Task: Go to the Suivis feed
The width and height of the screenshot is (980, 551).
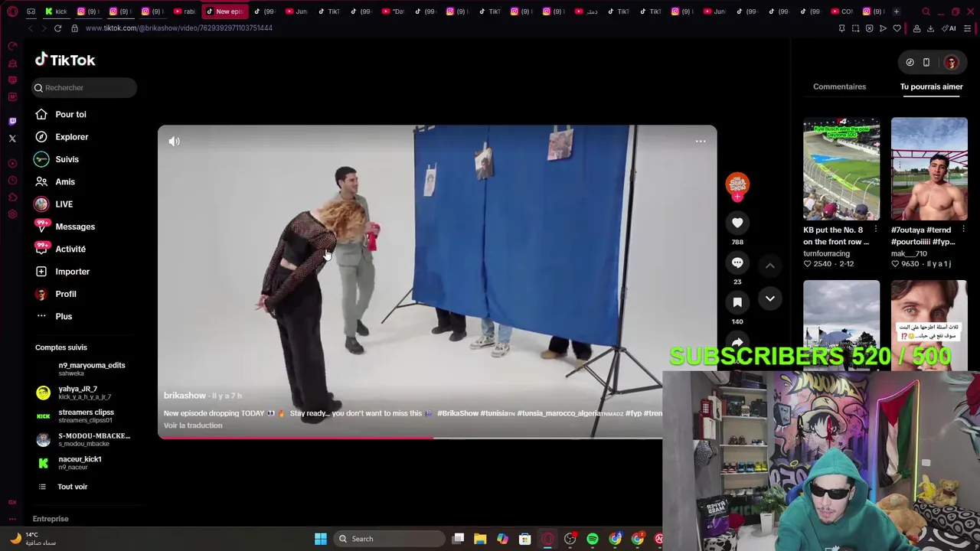Action: pos(57,159)
